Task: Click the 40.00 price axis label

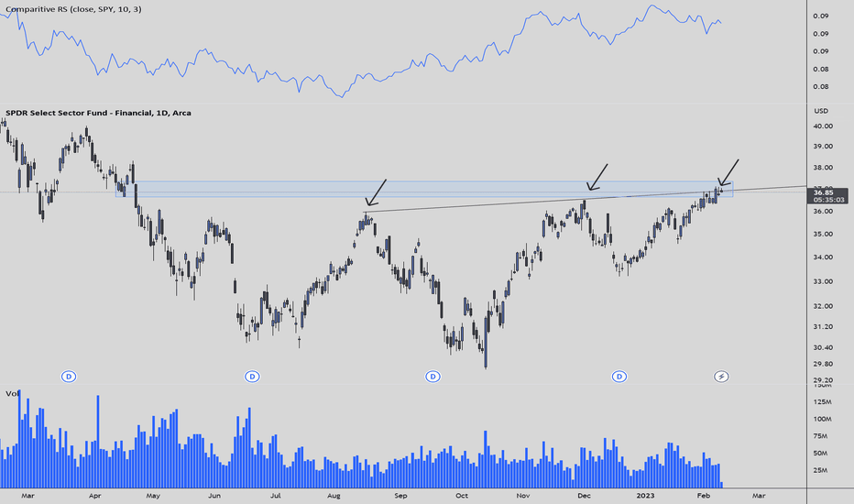Action: coord(823,126)
